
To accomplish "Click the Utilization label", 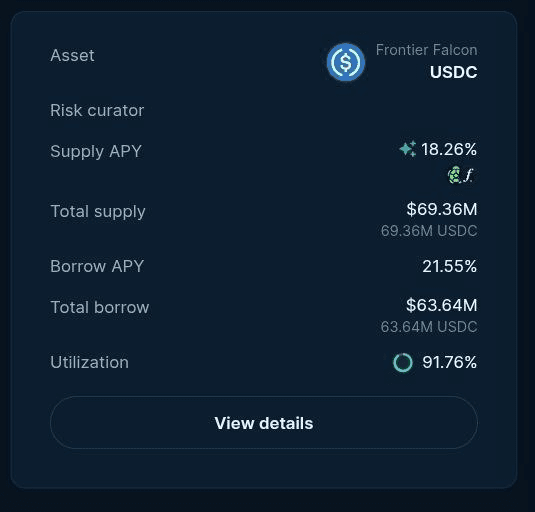I will [x=89, y=362].
